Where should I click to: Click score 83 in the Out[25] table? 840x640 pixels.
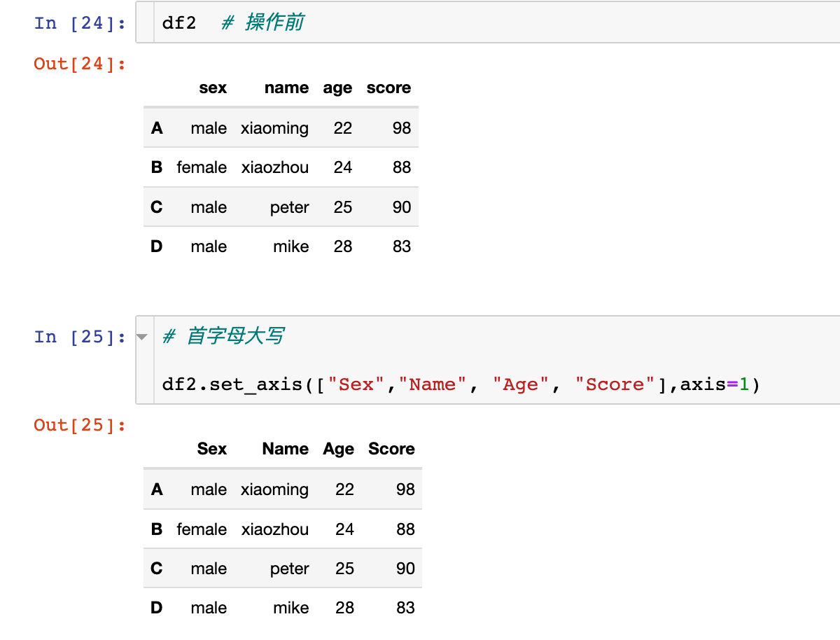[x=405, y=608]
